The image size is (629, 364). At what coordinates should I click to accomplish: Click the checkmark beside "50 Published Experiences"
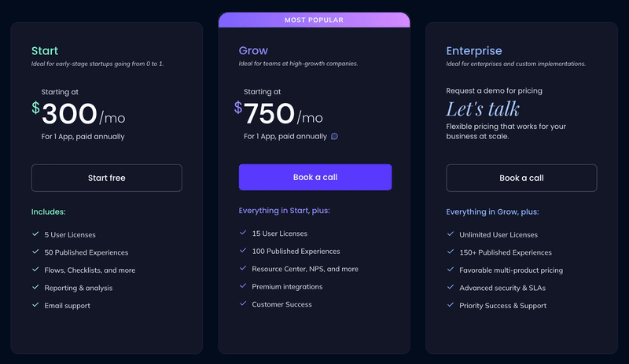35,252
